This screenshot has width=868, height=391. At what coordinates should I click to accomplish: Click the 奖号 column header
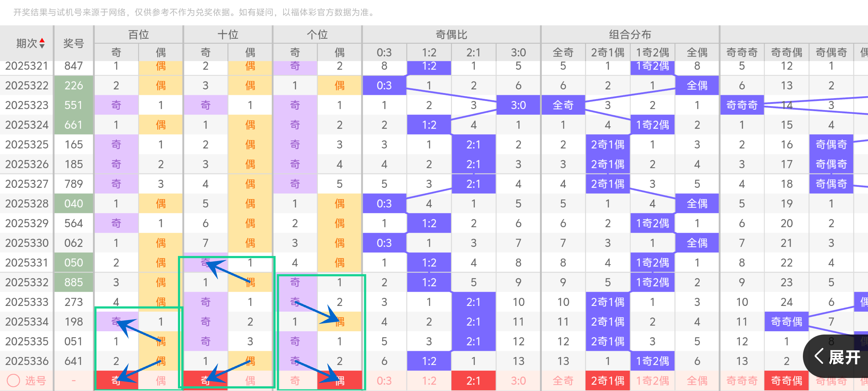point(73,43)
